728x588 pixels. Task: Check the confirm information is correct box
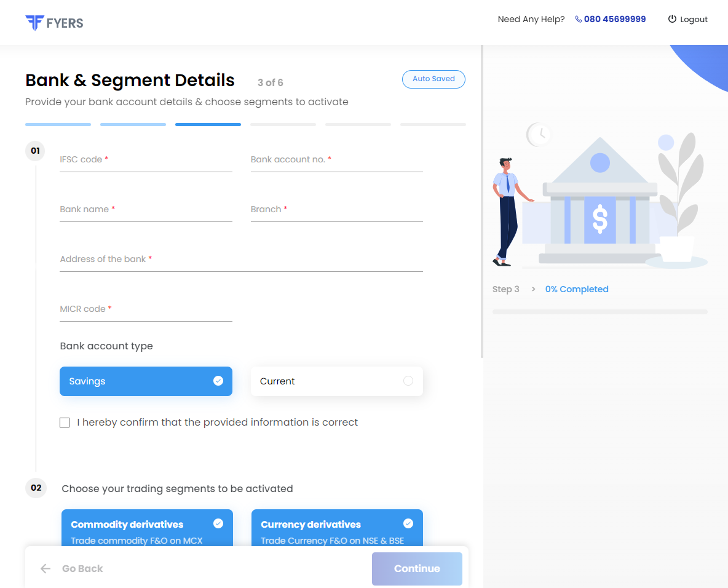click(65, 423)
